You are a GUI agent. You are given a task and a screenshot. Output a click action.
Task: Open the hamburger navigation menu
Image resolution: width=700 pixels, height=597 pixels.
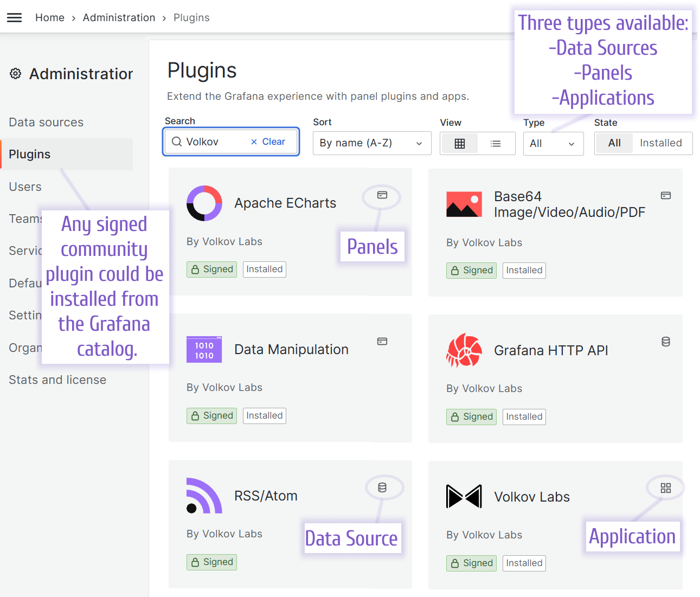pos(15,18)
